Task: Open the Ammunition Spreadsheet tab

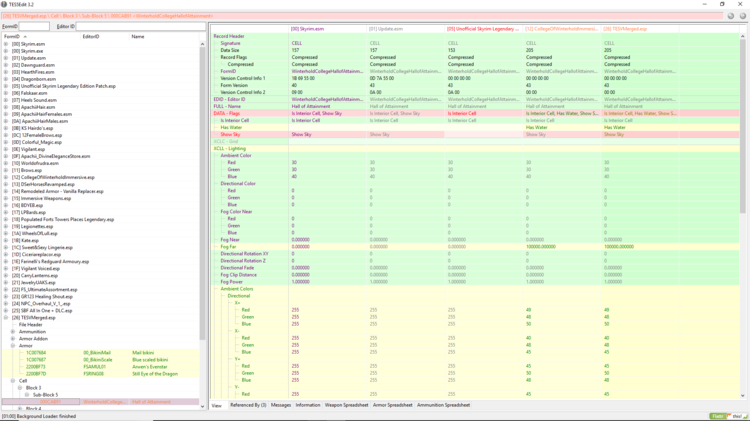Action: (443, 405)
